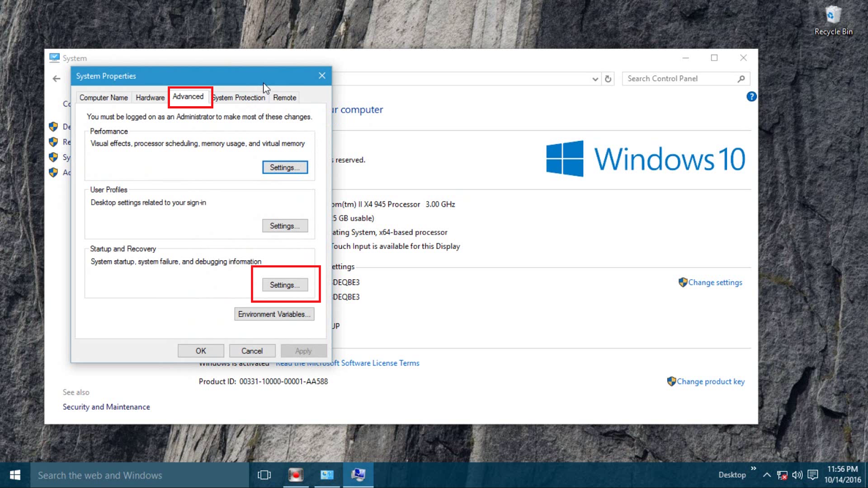868x488 pixels.
Task: Select the System Properties taskbar icon
Action: 358,474
